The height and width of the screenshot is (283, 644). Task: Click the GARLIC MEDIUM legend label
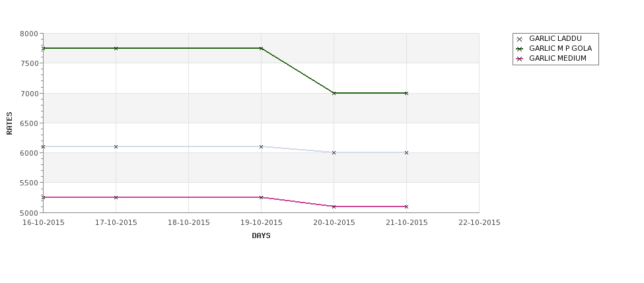[557, 58]
